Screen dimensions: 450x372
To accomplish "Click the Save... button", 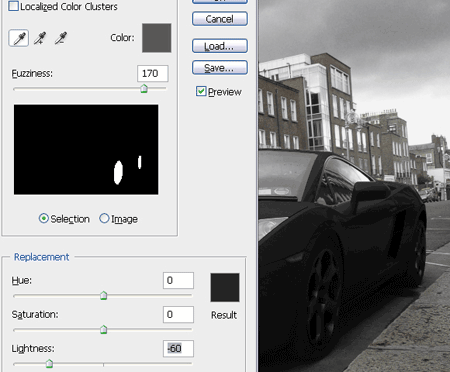I will click(220, 68).
